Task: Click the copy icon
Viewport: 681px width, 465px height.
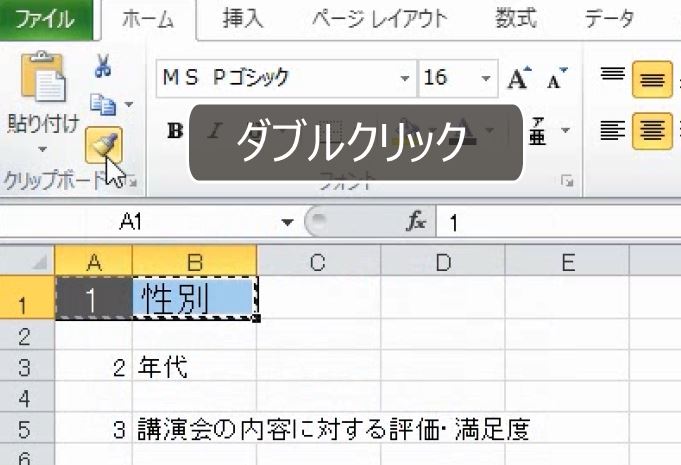Action: (103, 105)
